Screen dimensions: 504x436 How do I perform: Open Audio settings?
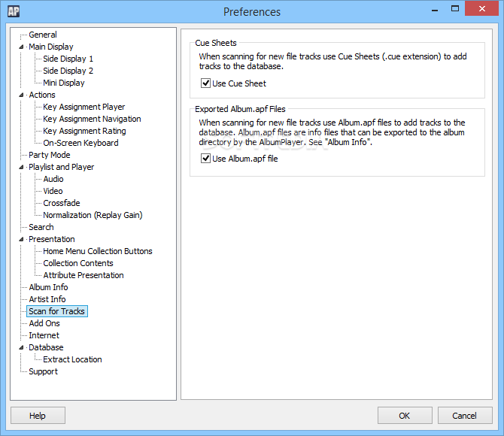coord(53,179)
